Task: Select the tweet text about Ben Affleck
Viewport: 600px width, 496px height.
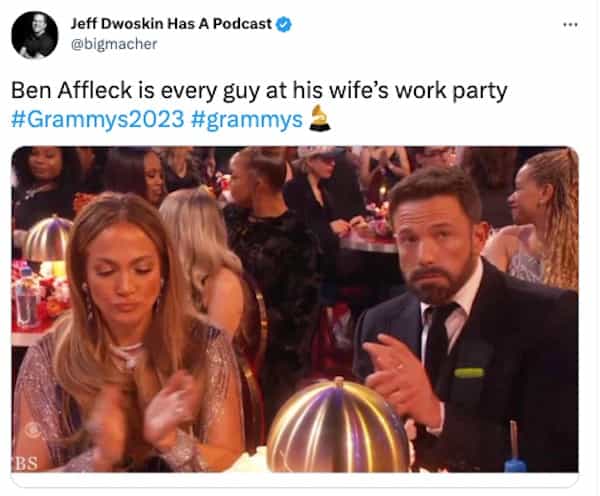Action: coord(259,91)
